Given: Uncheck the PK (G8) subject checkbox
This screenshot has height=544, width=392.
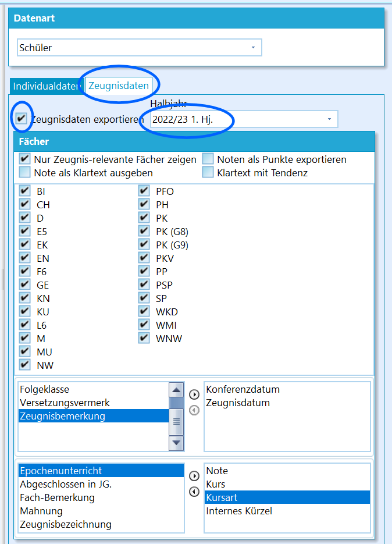Looking at the screenshot, I should click(144, 232).
